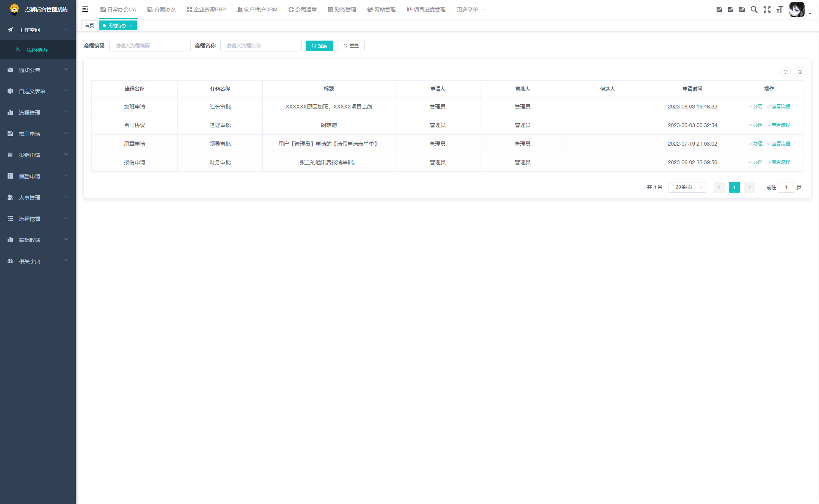Click the sidebar collapse hamburger icon
This screenshot has width=819, height=504.
click(x=85, y=9)
